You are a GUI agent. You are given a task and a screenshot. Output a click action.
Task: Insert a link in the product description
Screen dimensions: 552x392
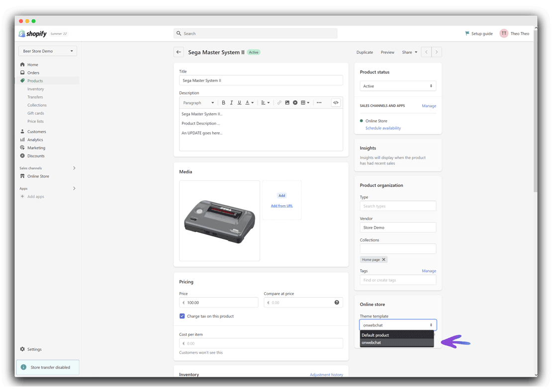(279, 102)
